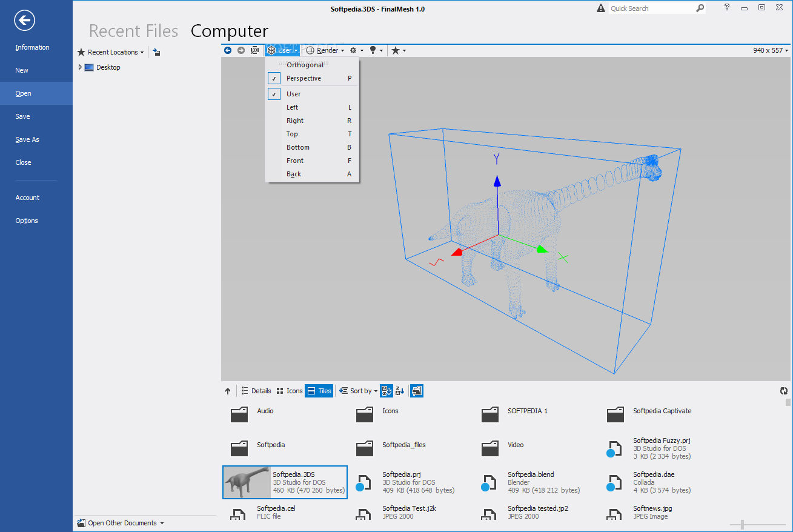Click the Help question mark icon
This screenshot has width=793, height=532.
coord(727,7)
